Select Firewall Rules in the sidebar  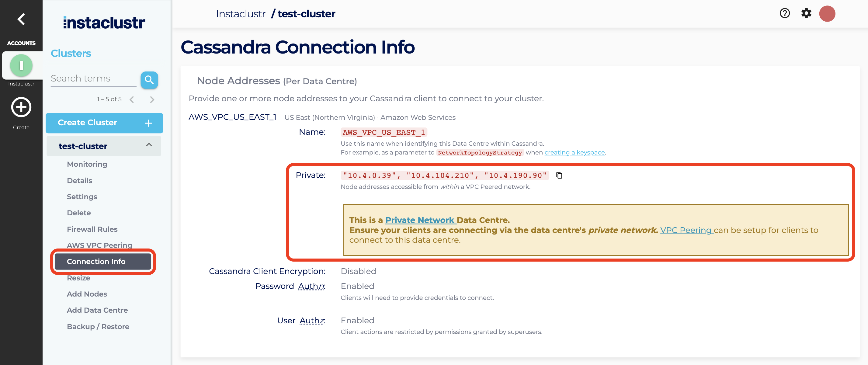click(92, 229)
